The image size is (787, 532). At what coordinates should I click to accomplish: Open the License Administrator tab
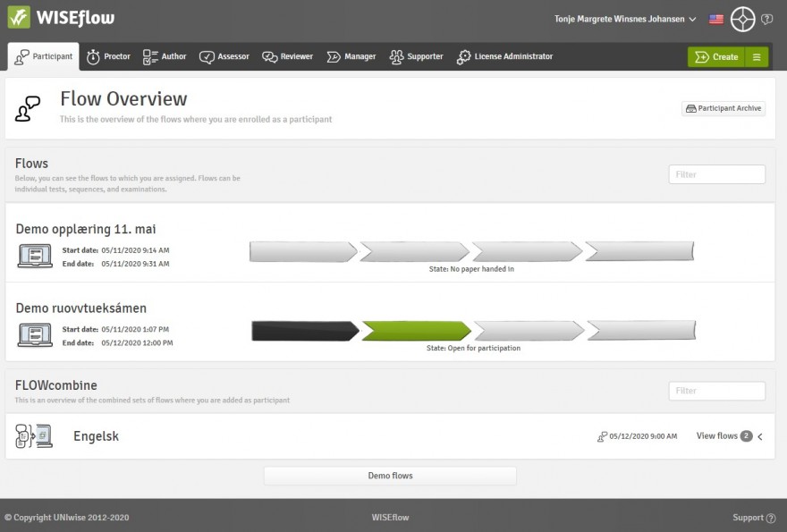pos(504,56)
